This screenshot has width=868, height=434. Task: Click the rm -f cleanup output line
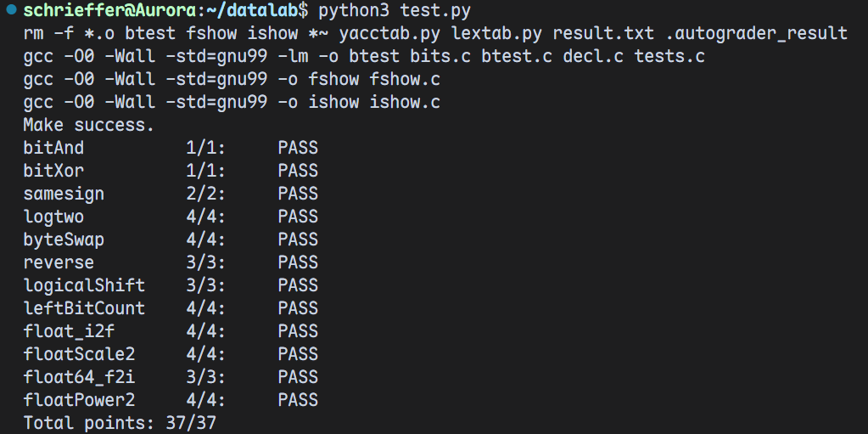(x=434, y=34)
